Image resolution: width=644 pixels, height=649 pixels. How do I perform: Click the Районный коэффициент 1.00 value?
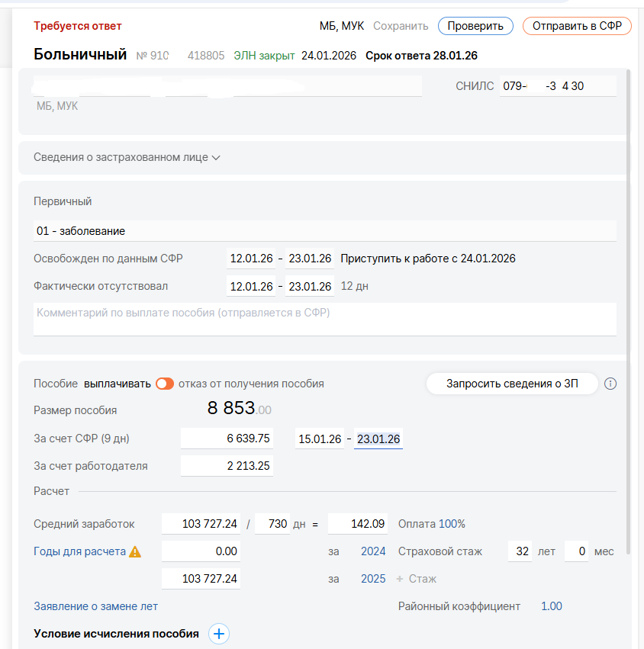(x=551, y=606)
